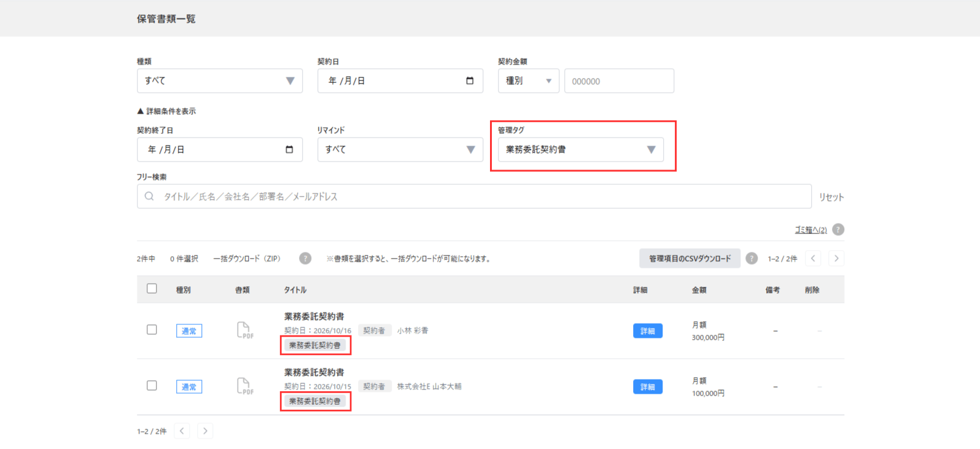Click the 契約日 date input field

point(400,80)
